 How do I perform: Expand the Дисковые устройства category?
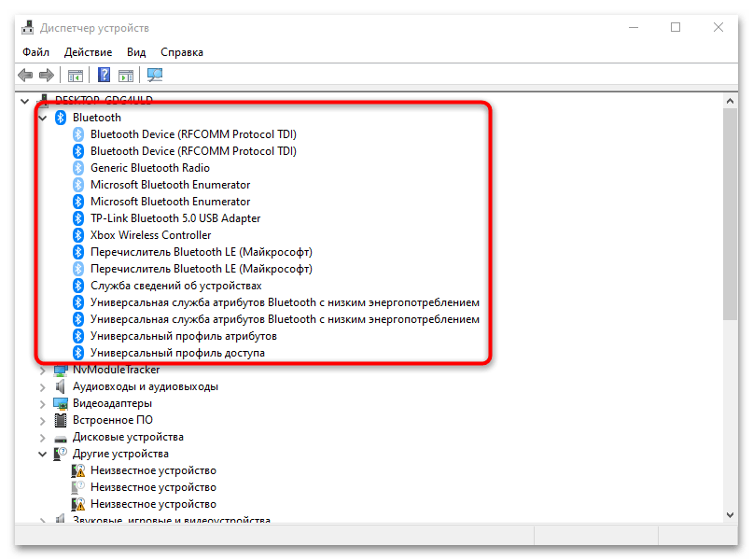tap(42, 438)
